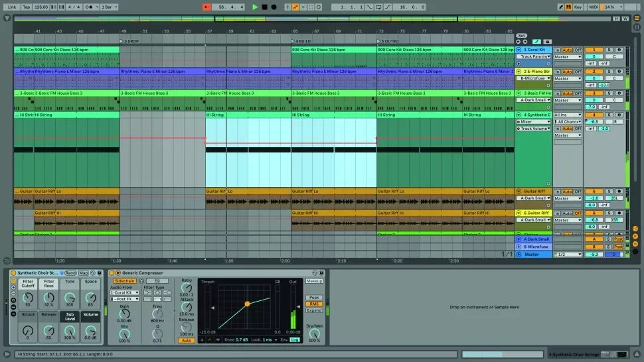Toggle the Automation Mode button beside locators
This screenshot has height=362, width=644.
coord(536,42)
